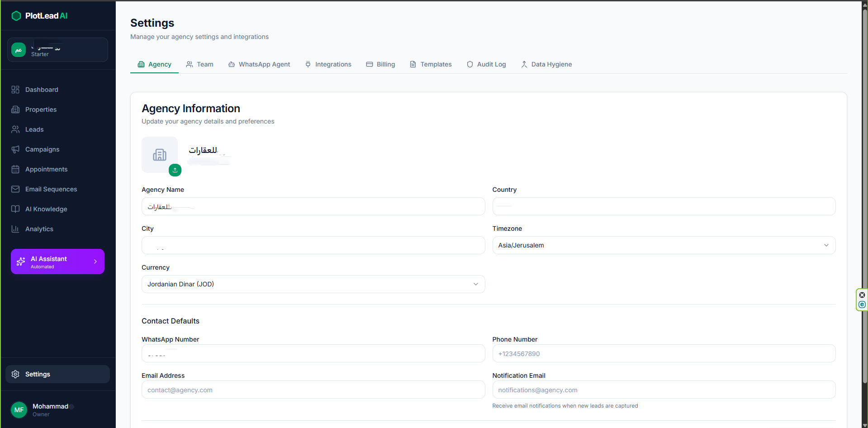Open the Integrations tab
Screen dimensions: 868x428
(x=328, y=64)
